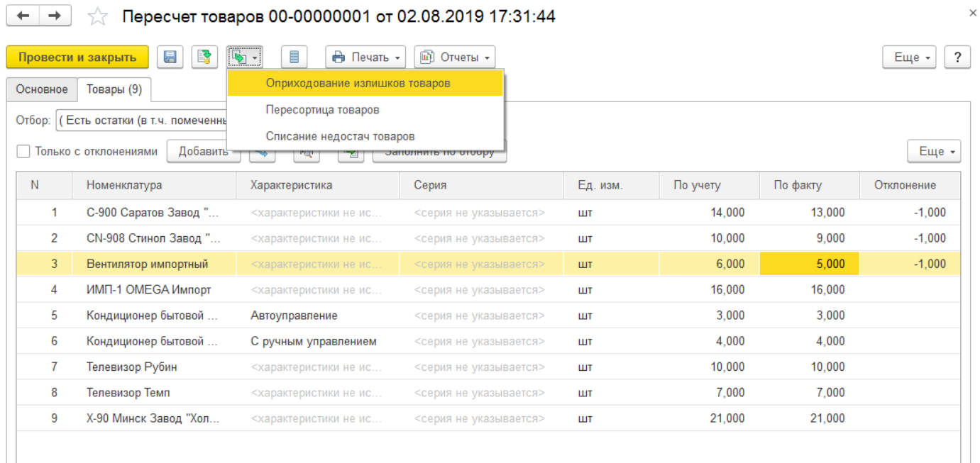This screenshot has height=463, width=980.
Task: Expand the Отчеты dropdown
Action: click(454, 57)
